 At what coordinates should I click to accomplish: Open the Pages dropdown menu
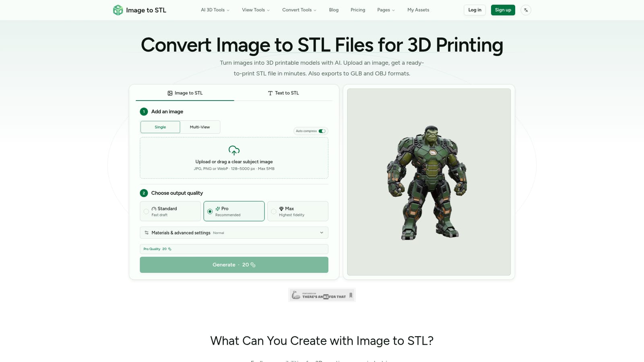[x=386, y=10]
